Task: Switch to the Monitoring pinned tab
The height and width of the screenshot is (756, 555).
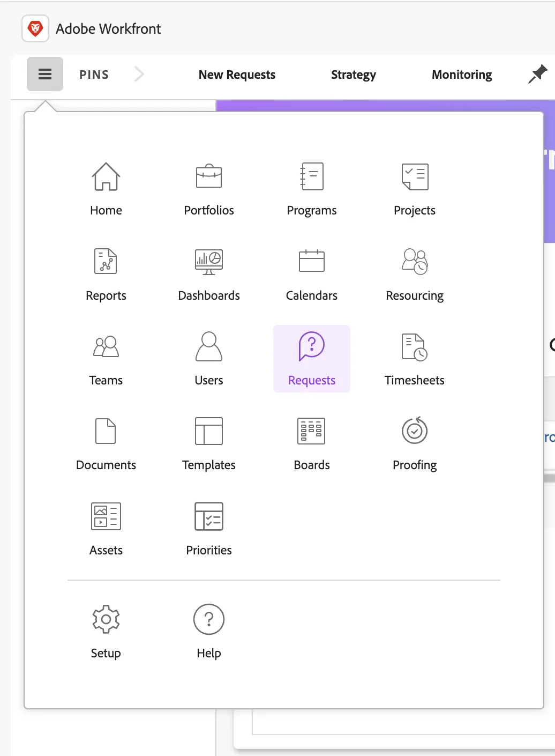Action: pos(462,75)
